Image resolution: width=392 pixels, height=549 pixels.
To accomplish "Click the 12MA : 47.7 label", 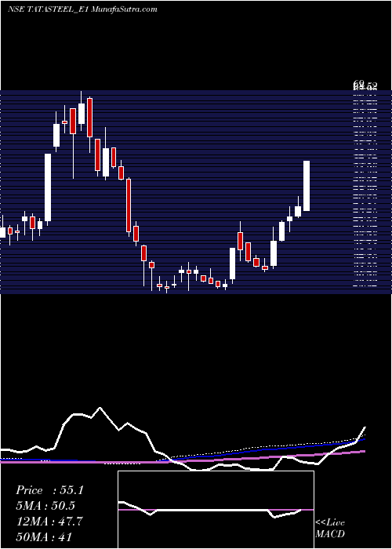I will click(49, 522).
